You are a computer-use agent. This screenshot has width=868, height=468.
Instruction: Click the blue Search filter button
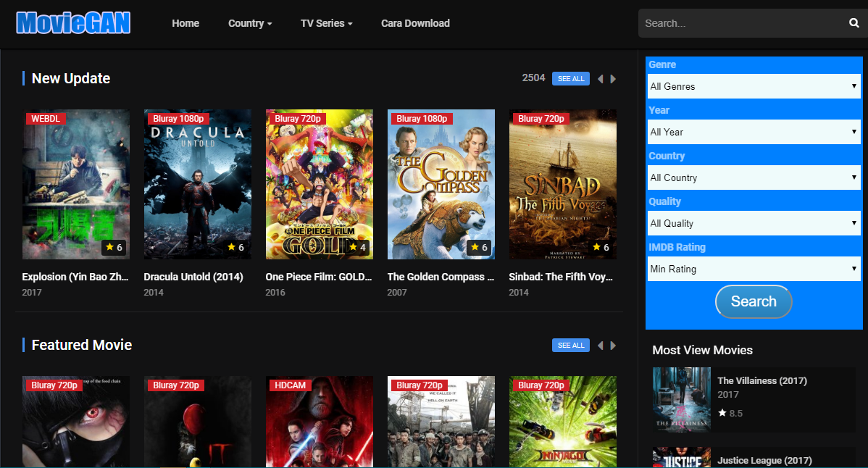point(754,301)
